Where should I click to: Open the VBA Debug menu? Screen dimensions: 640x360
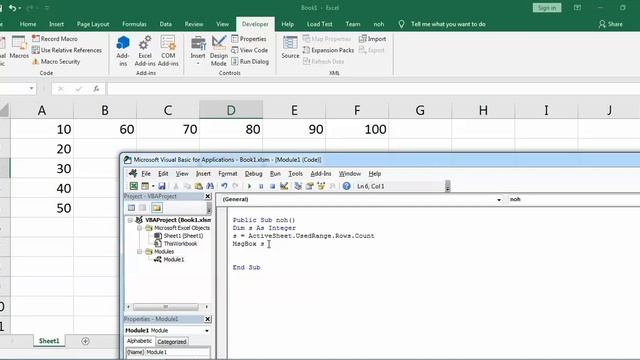pyautogui.click(x=253, y=173)
